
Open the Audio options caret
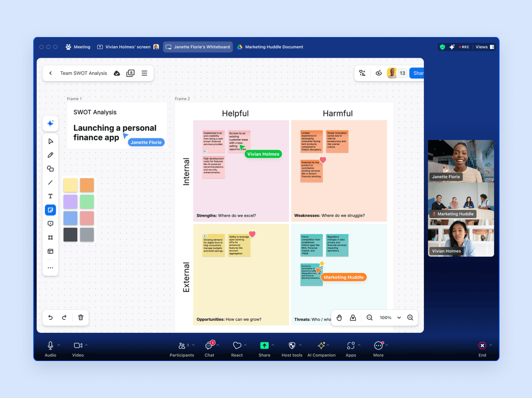click(59, 345)
